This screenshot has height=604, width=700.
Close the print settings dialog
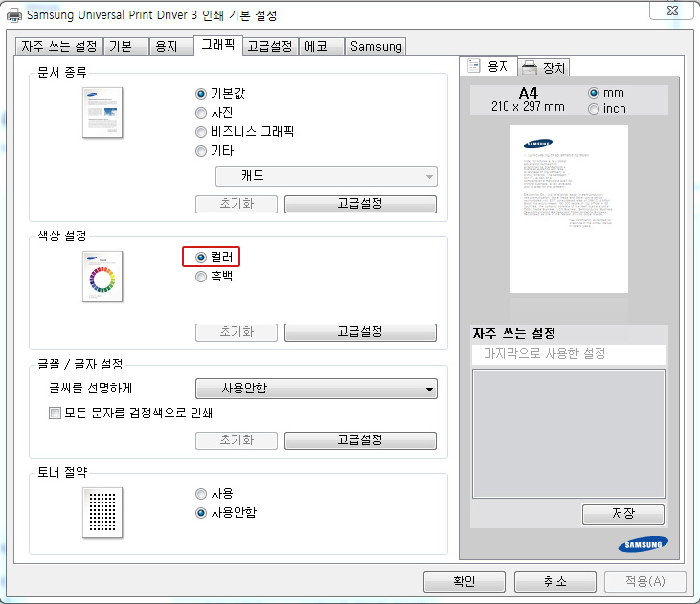(x=671, y=11)
